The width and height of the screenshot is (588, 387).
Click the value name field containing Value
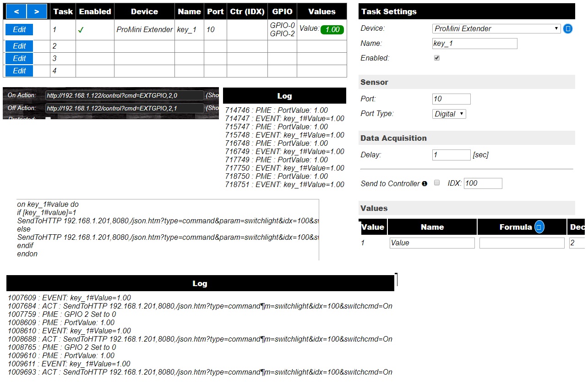coord(432,243)
